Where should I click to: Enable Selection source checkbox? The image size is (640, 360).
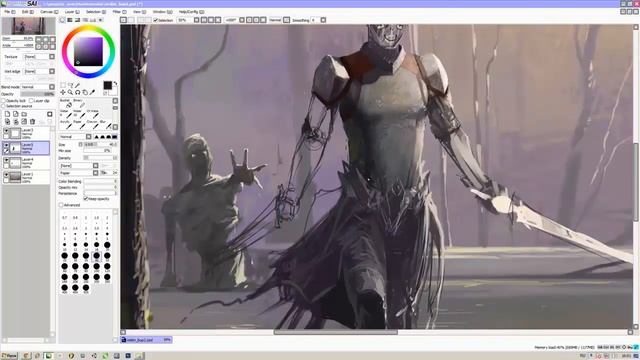4,106
